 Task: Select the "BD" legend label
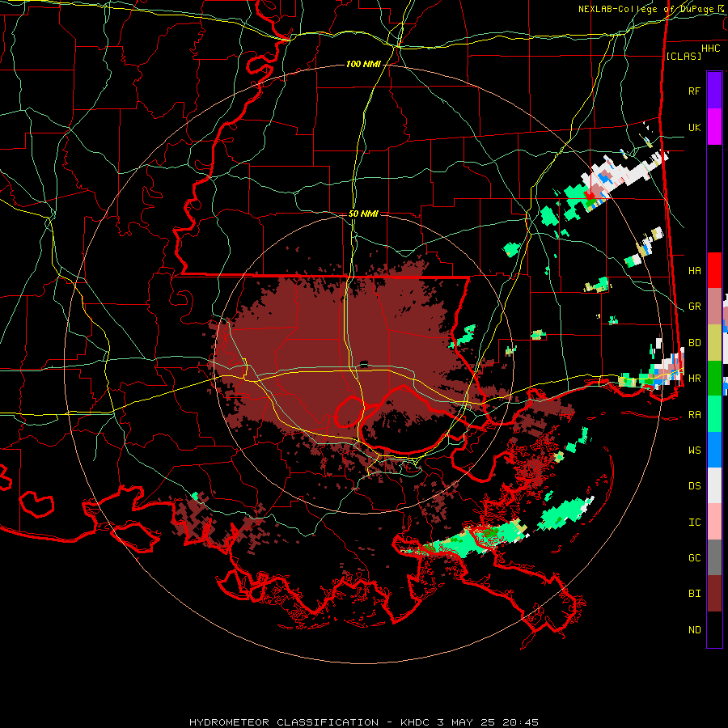click(x=694, y=343)
